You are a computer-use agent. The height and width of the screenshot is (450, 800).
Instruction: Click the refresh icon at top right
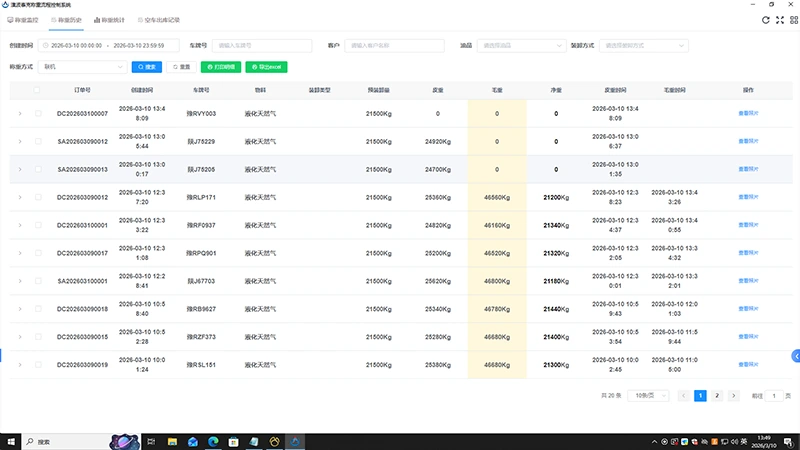pyautogui.click(x=765, y=20)
